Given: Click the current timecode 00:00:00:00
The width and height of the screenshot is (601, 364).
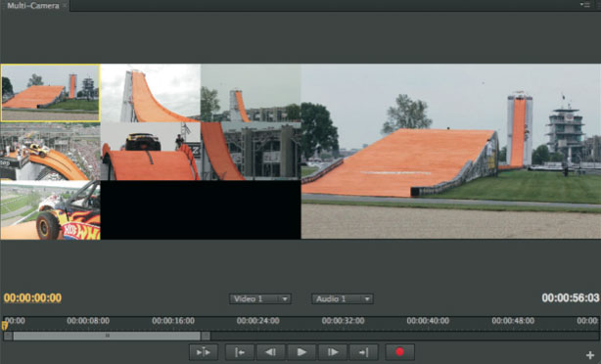Looking at the screenshot, I should (32, 298).
